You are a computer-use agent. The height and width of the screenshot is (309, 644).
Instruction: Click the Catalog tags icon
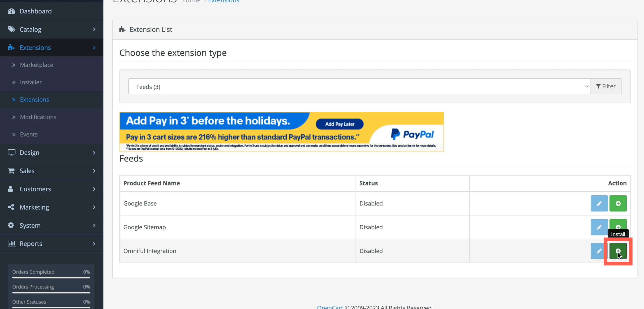tap(11, 29)
